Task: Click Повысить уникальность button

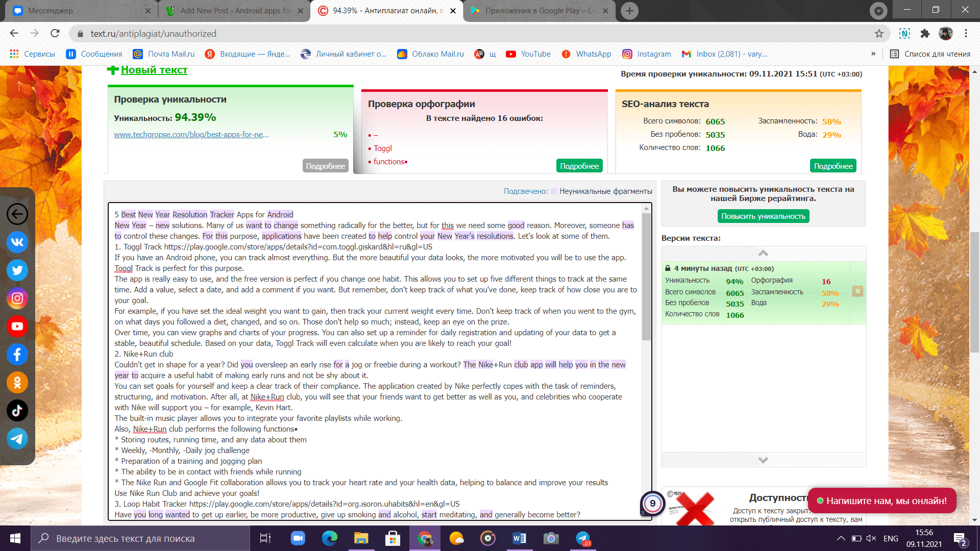Action: point(763,216)
